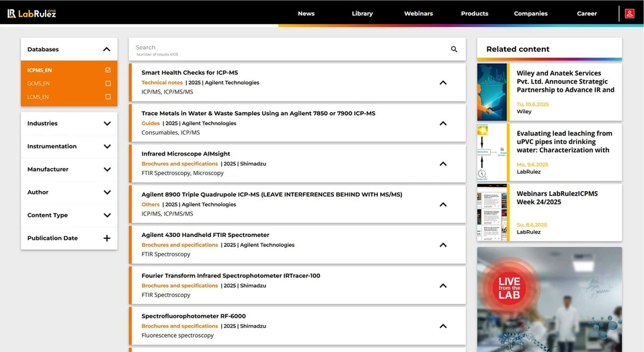The width and height of the screenshot is (644, 352).
Task: Collapse the Smart Health Checks for ICP-MS entry
Action: (443, 83)
